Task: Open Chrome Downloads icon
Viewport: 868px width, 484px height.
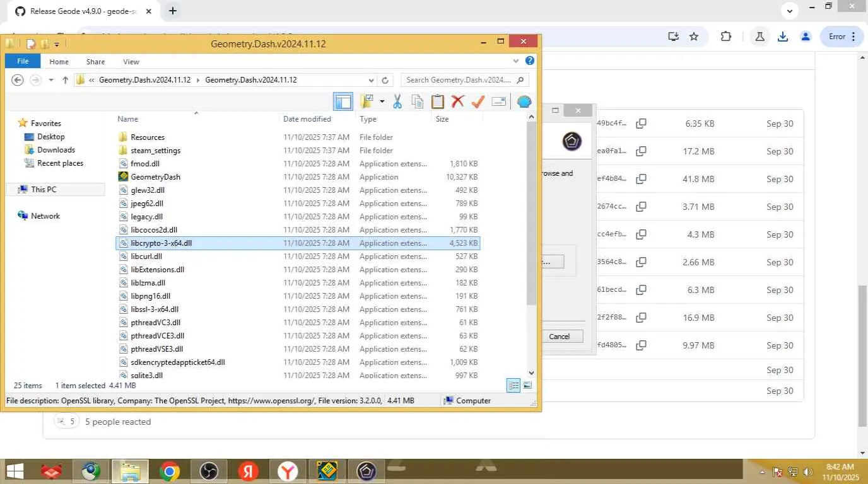Action: [783, 37]
